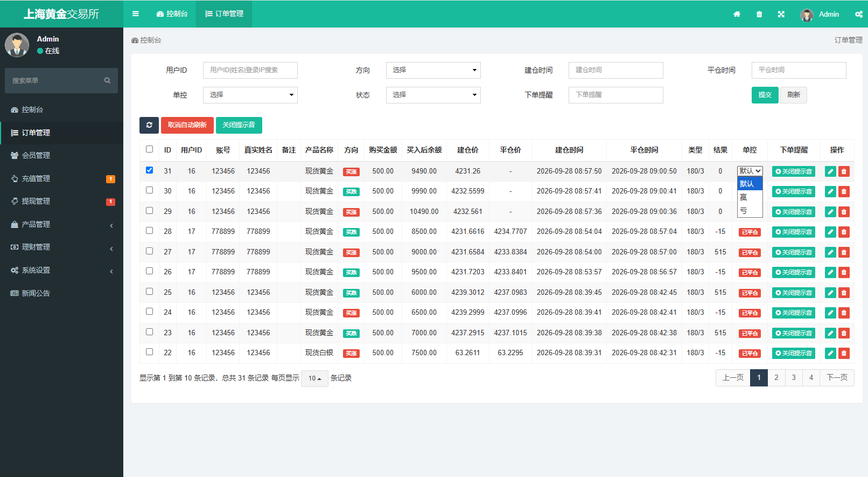Click the search icon in the sidebar search box
This screenshot has width=868, height=477.
point(107,80)
